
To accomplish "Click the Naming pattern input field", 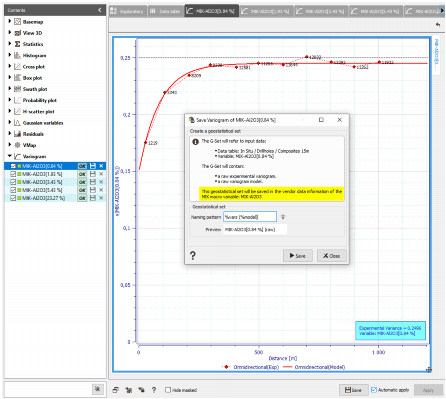I will (x=250, y=217).
